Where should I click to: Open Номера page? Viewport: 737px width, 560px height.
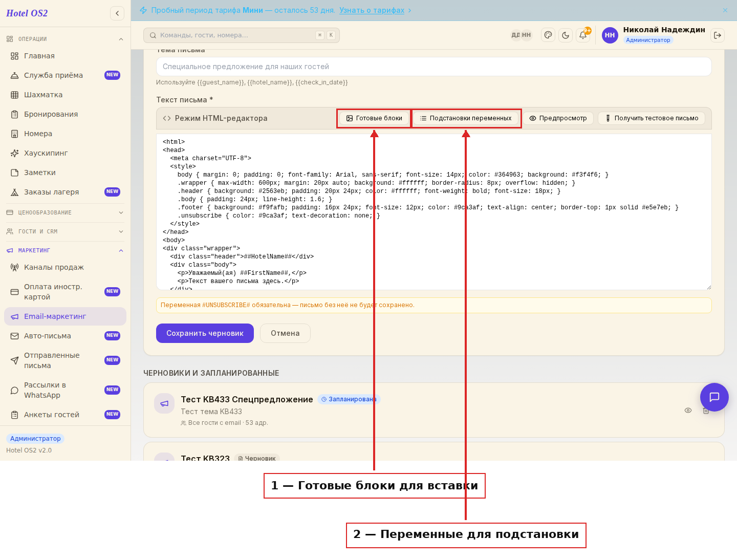(65, 134)
